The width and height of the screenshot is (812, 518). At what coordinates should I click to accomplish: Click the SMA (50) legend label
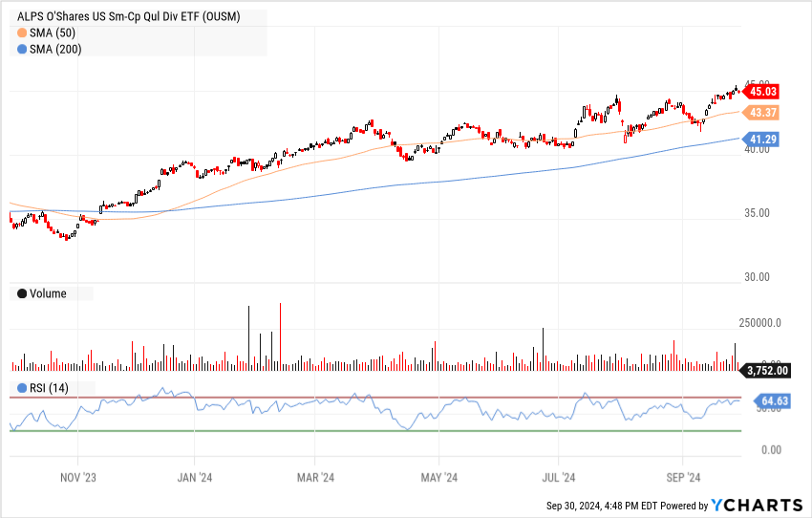point(53,33)
